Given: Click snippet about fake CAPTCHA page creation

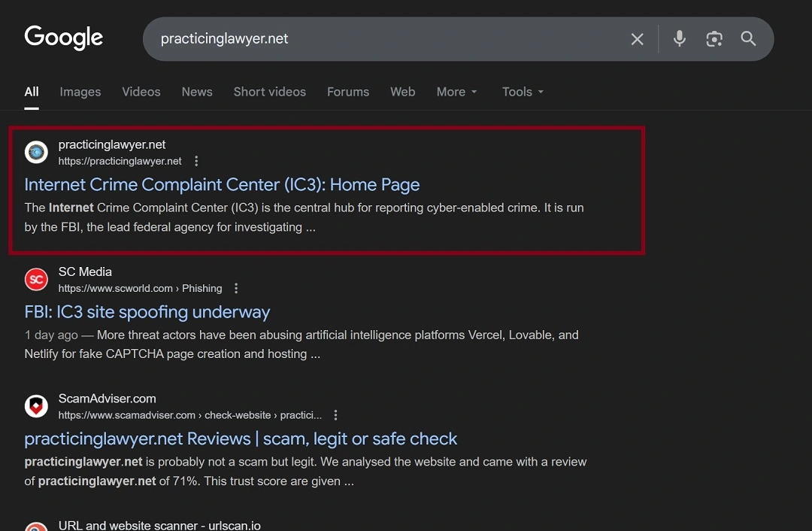Looking at the screenshot, I should point(301,344).
